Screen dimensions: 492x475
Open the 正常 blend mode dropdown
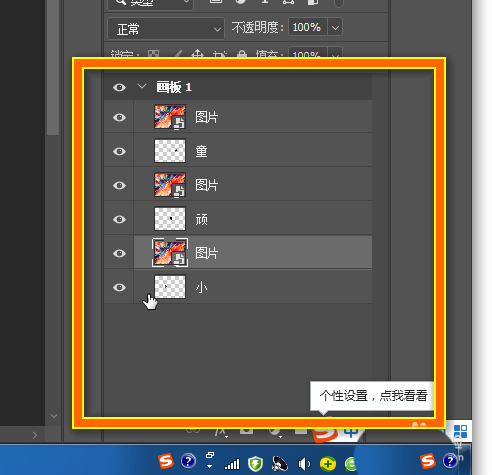click(166, 29)
